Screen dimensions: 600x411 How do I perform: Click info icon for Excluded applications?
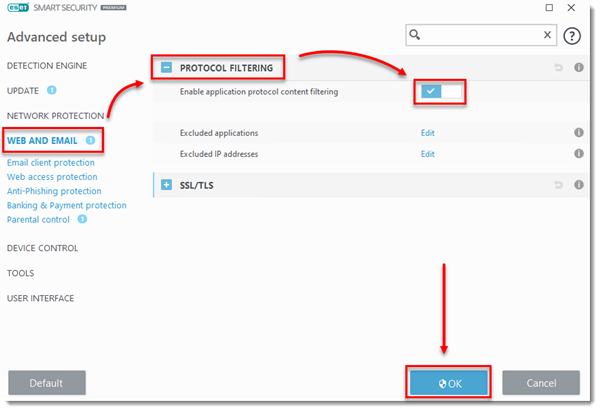coord(579,133)
